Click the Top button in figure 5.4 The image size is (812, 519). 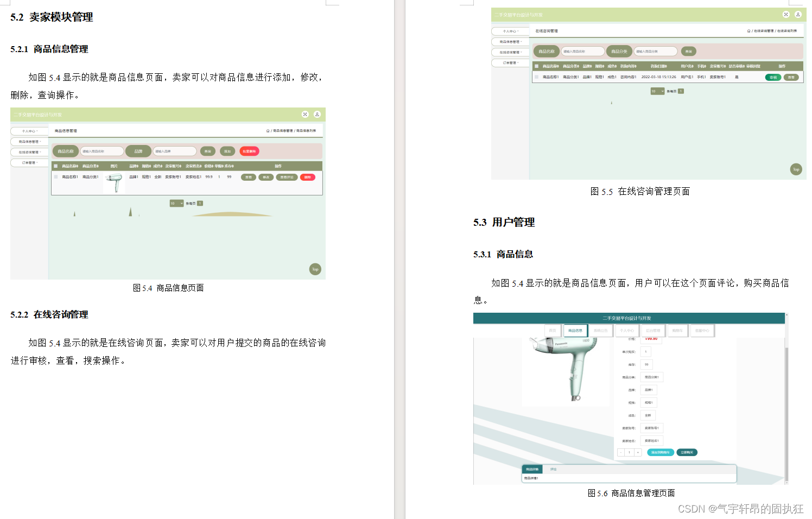pos(315,269)
